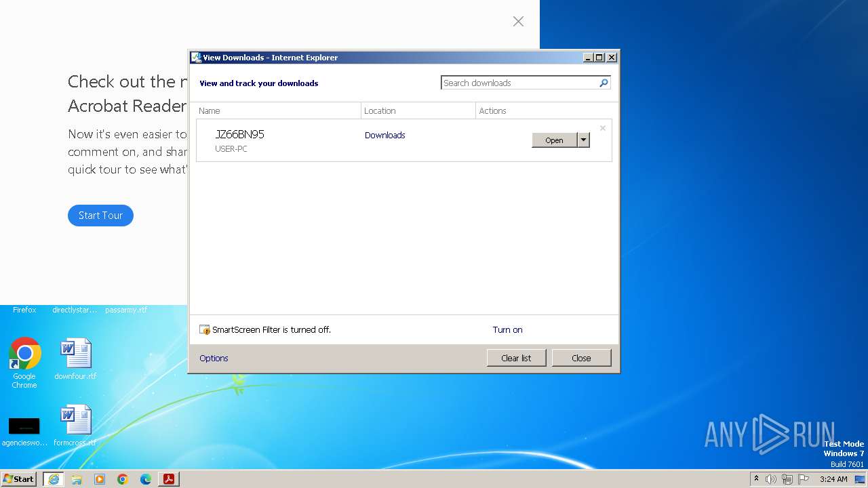Show hidden tray icons arrow
The width and height of the screenshot is (868, 488).
click(756, 479)
